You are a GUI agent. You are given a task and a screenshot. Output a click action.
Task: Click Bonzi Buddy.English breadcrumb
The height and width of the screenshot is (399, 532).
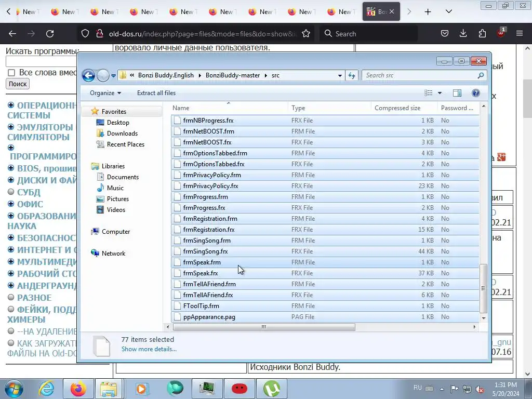click(166, 75)
